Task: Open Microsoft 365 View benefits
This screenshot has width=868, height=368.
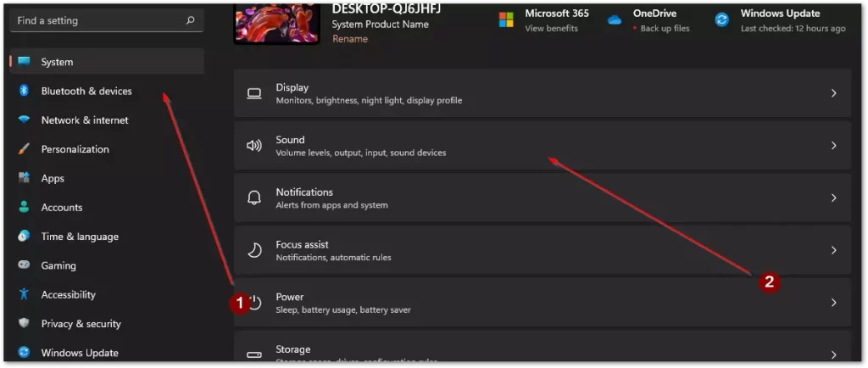Action: [551, 28]
